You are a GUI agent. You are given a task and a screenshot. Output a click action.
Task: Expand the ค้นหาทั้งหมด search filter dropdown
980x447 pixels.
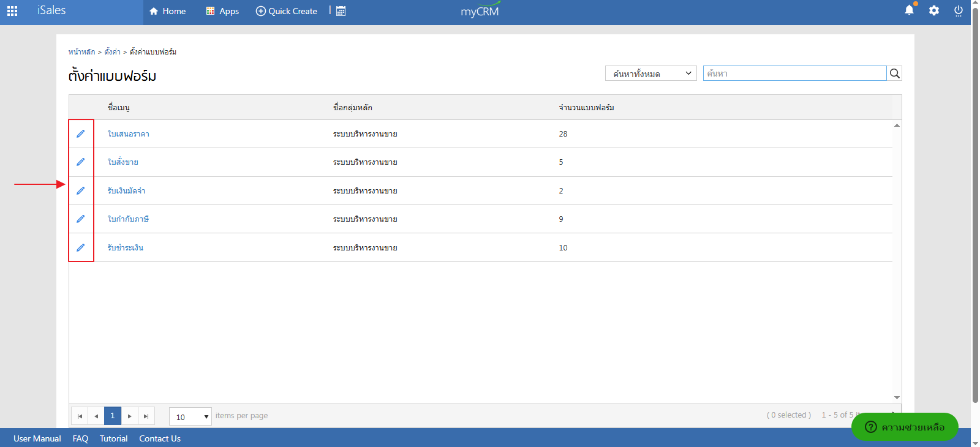pos(650,73)
